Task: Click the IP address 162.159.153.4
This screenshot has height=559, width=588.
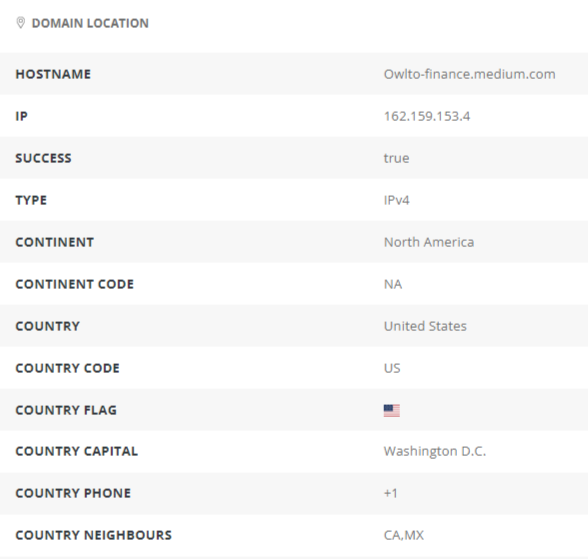Action: tap(427, 116)
